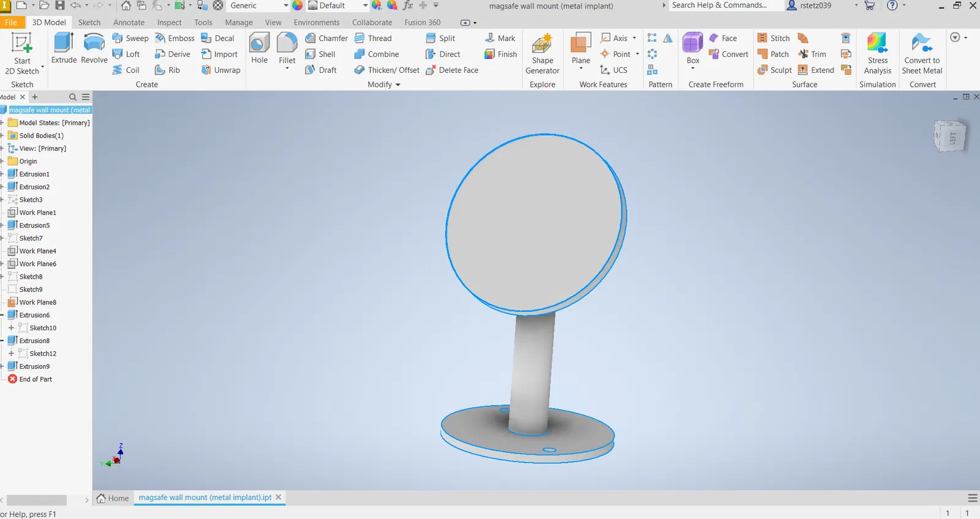Apply a Fillet to edges
This screenshot has height=519, width=980.
tap(287, 47)
